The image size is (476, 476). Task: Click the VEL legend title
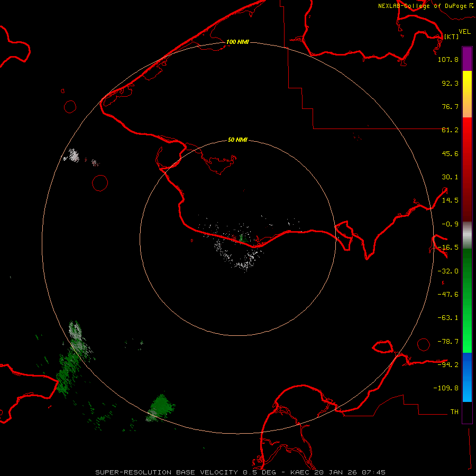coord(464,32)
